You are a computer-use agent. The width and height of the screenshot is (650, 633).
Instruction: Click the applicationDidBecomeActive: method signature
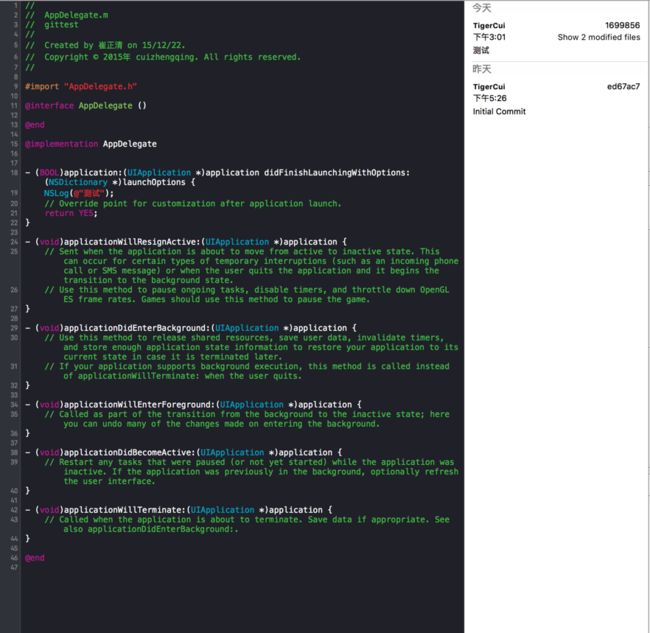point(184,452)
